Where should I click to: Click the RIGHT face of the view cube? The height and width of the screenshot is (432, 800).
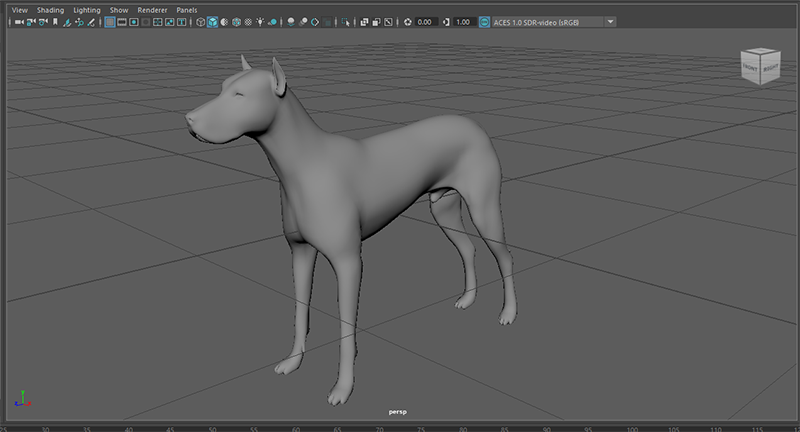770,68
